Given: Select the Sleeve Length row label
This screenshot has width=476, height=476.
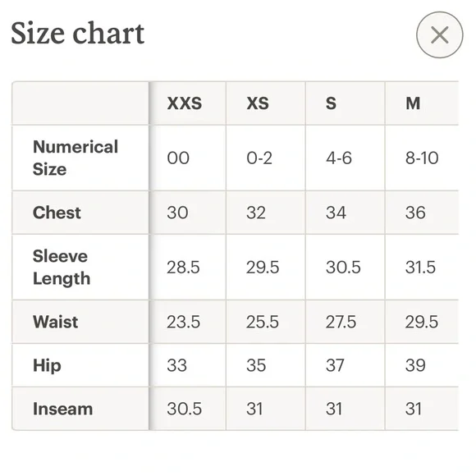Looking at the screenshot, I should [x=62, y=268].
